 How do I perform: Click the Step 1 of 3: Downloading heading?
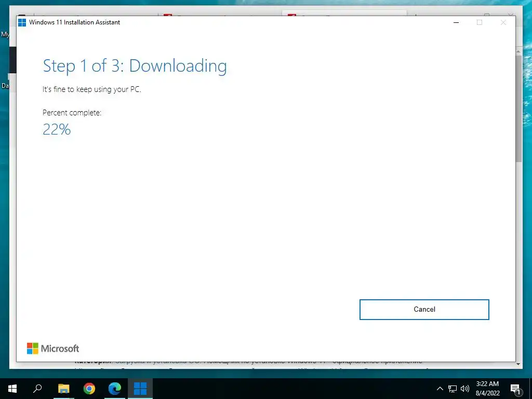(135, 66)
